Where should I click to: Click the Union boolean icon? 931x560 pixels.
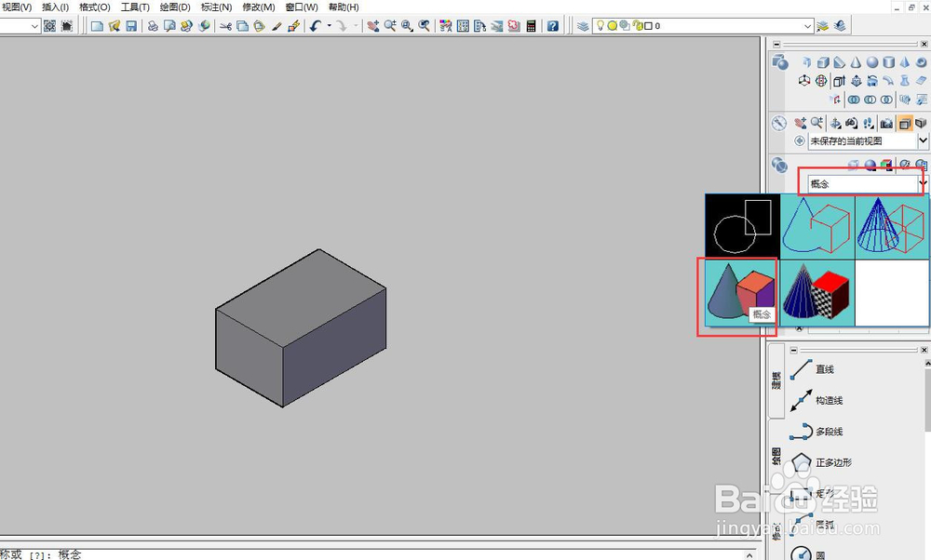click(854, 99)
